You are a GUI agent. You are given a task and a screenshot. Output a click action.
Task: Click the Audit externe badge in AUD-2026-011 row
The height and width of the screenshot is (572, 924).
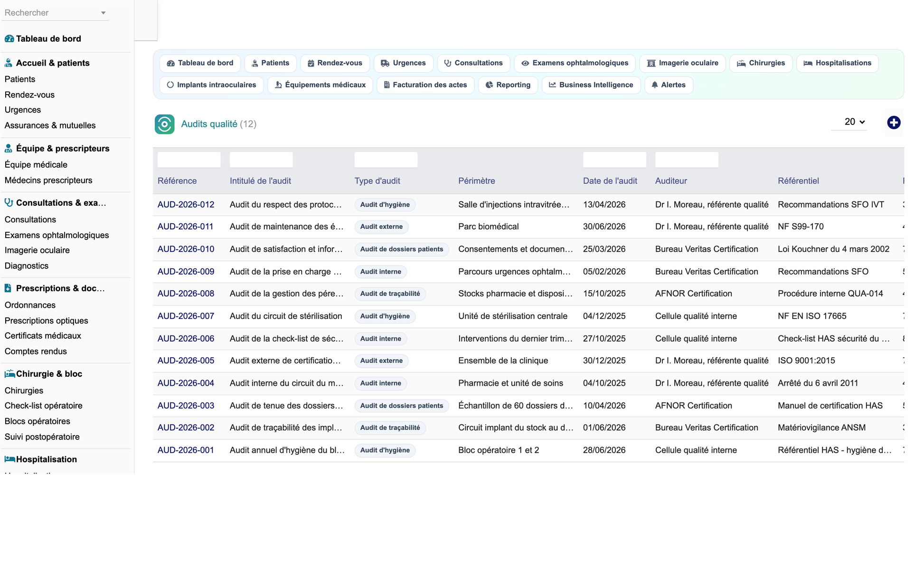(381, 227)
